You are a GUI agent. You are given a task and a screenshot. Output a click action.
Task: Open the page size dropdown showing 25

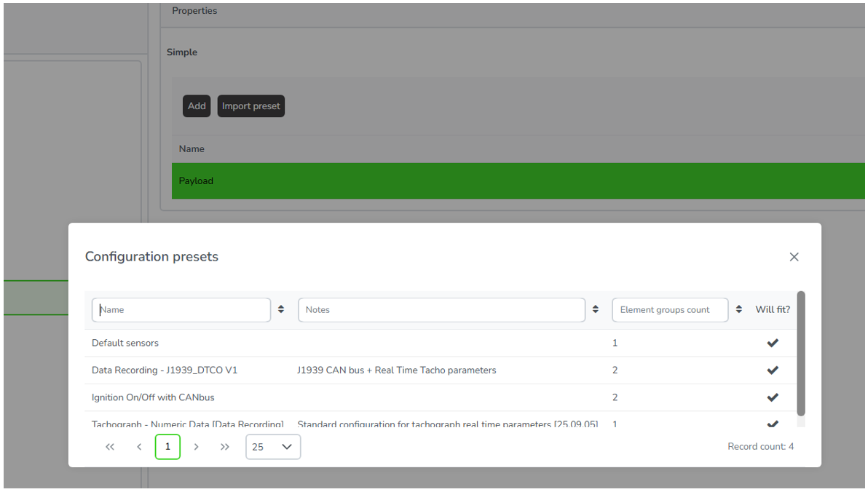273,447
